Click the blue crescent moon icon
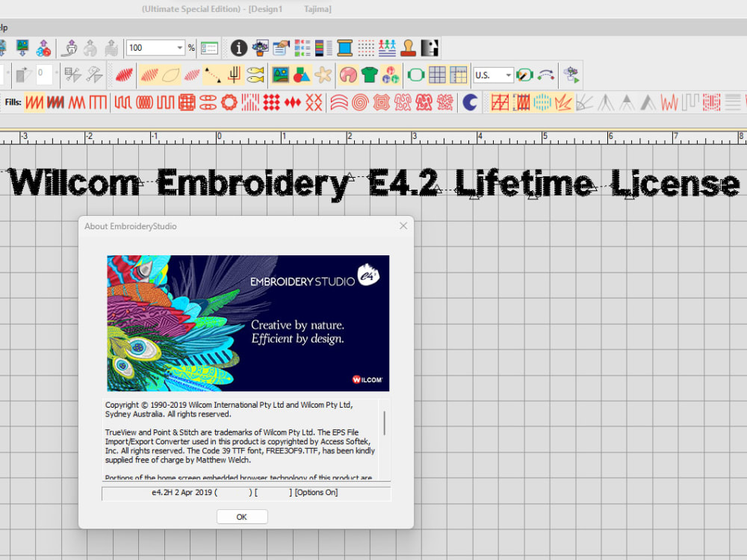The width and height of the screenshot is (747, 560). tap(470, 102)
